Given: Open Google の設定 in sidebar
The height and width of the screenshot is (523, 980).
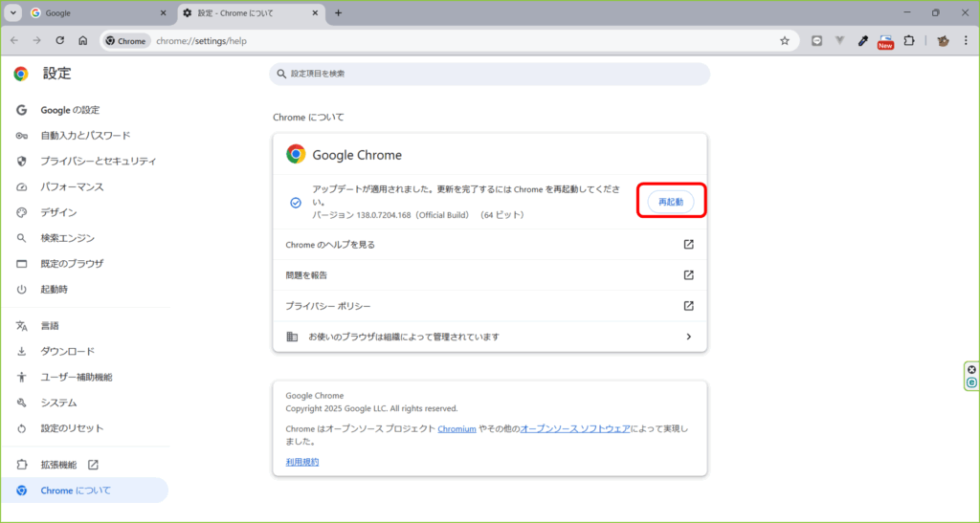Looking at the screenshot, I should pos(70,110).
